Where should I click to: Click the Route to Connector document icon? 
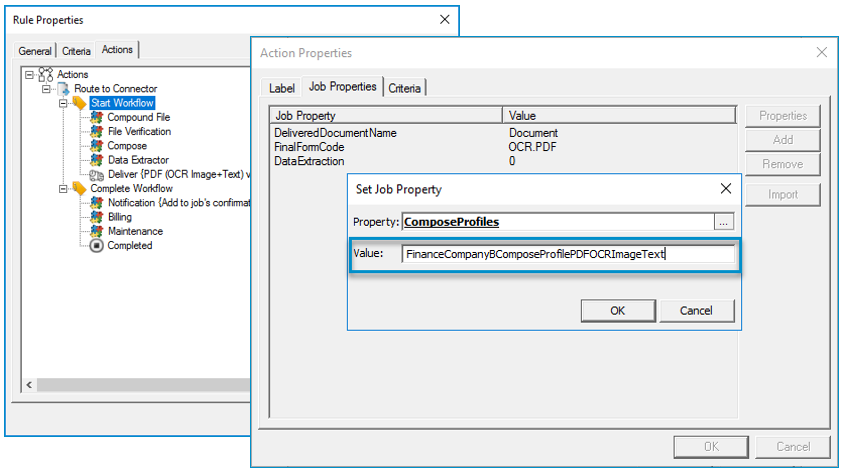[x=64, y=89]
